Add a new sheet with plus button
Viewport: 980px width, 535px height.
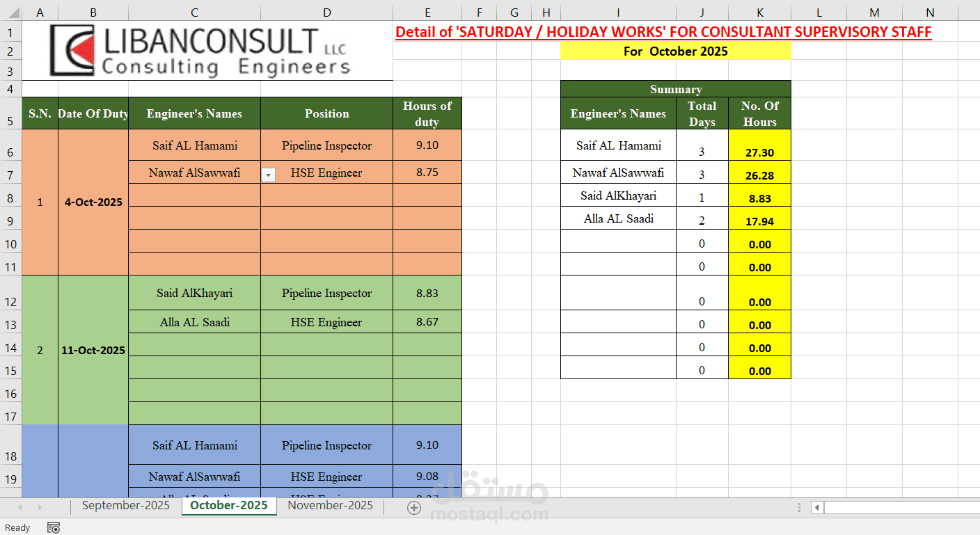414,508
